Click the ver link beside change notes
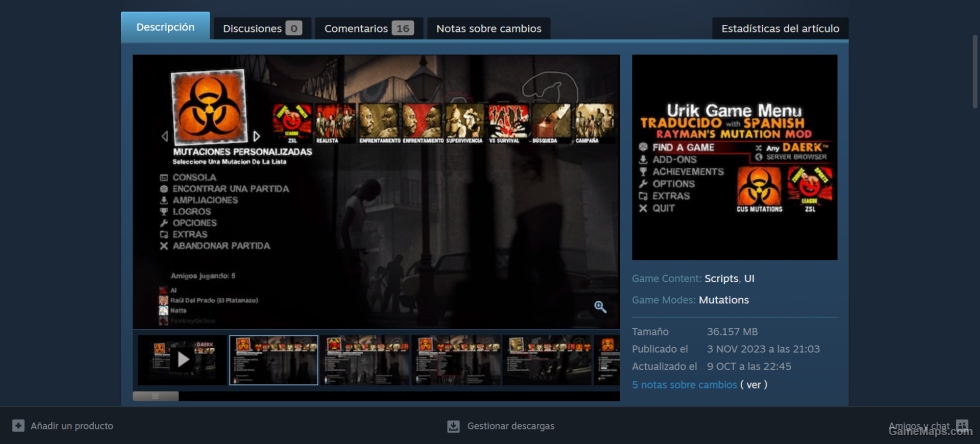The image size is (980, 444). pyautogui.click(x=754, y=385)
